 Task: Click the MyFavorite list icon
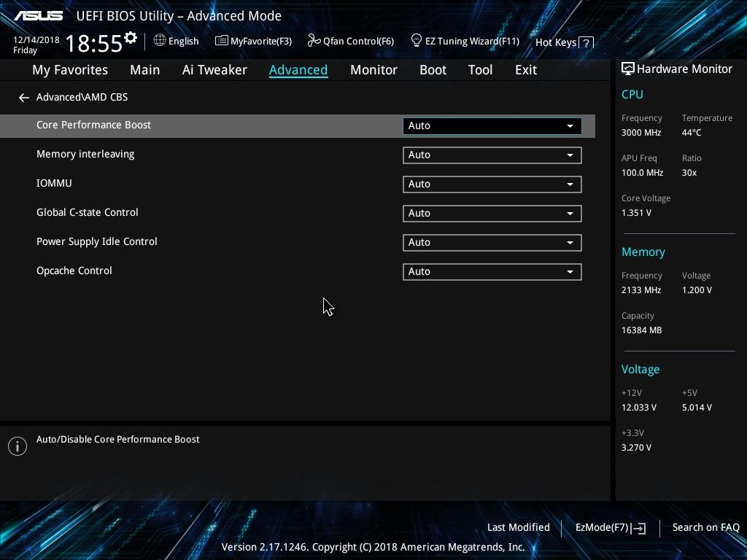click(x=221, y=41)
